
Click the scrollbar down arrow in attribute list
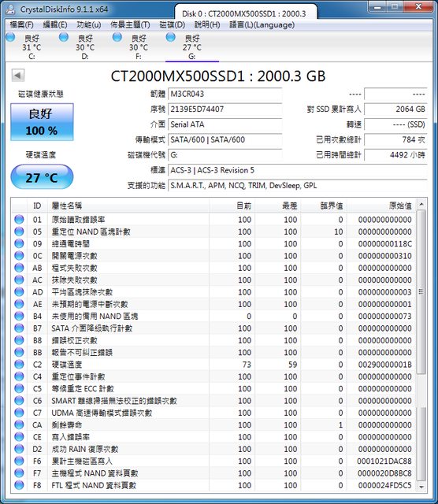pos(421,487)
